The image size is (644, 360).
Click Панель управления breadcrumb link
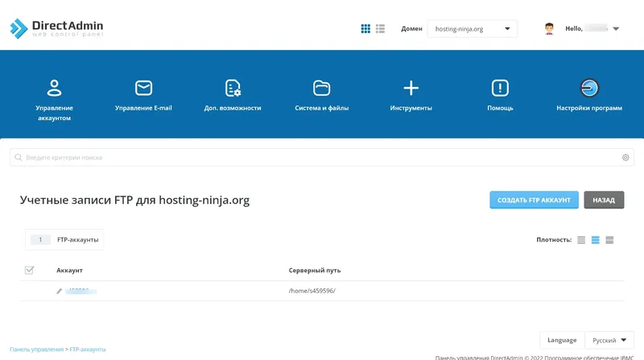click(x=36, y=350)
